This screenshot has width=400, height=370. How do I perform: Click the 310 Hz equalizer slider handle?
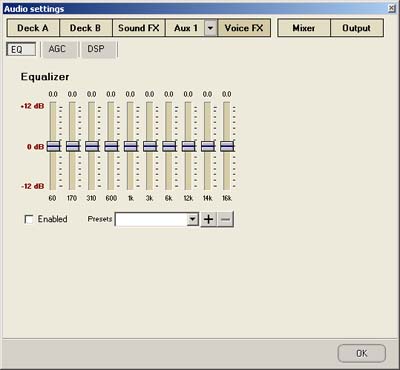(92, 146)
